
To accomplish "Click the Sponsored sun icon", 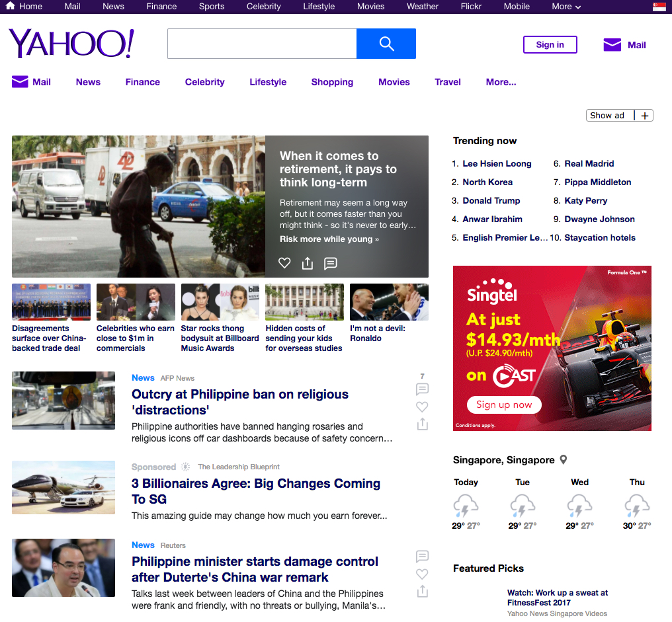I will 185,467.
